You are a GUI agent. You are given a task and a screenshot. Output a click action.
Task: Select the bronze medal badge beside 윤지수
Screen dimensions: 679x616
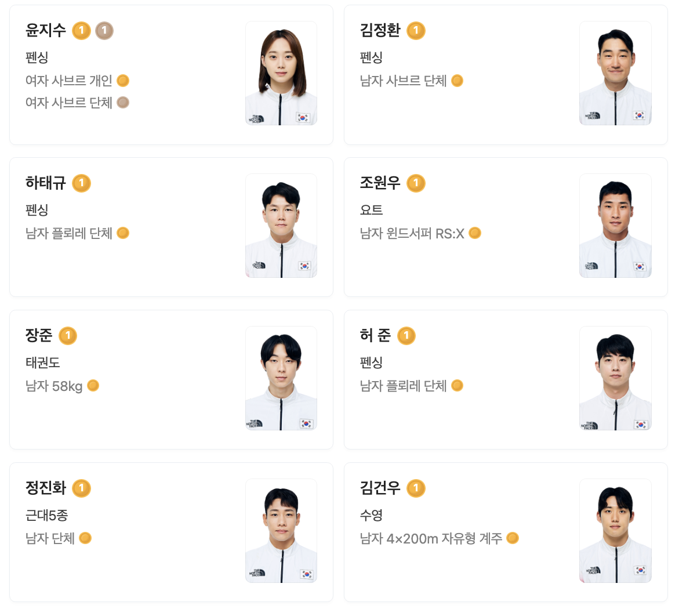(104, 31)
